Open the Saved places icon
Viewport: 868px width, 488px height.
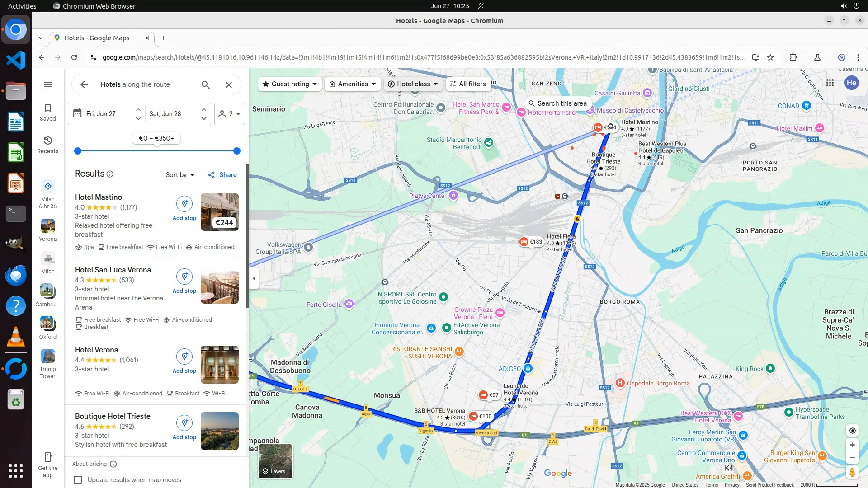pyautogui.click(x=47, y=112)
